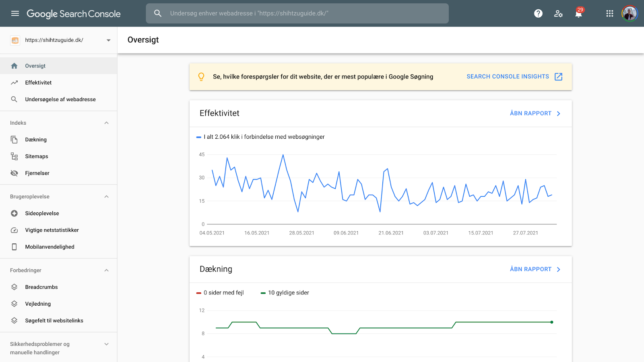
Task: Open the notifications bell with 29 badge
Action: tap(579, 13)
